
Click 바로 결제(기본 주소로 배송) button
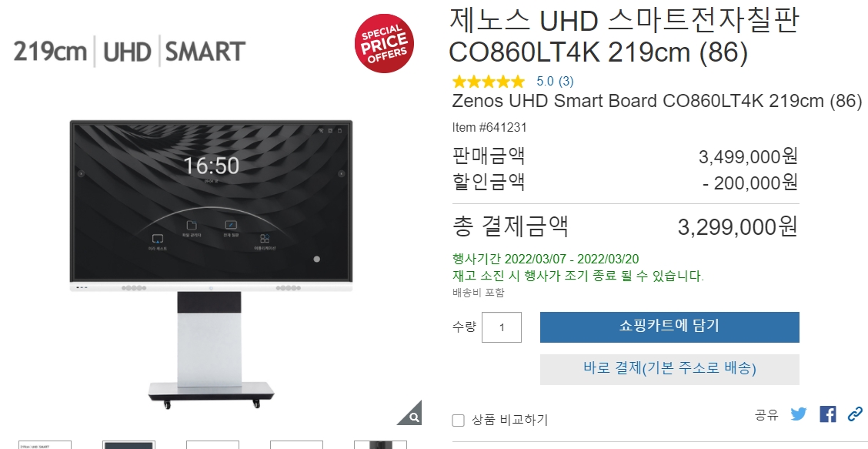[669, 369]
